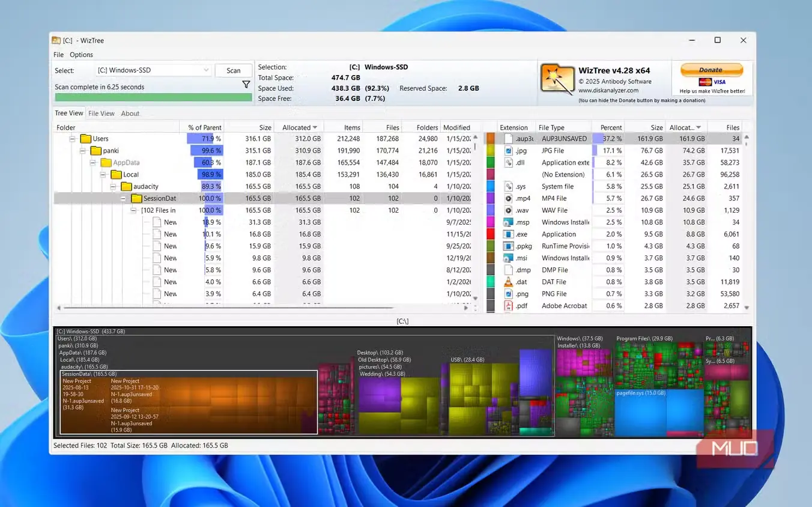Click the "Wedding\ (54.3 GB)" treemap label
The height and width of the screenshot is (507, 812).
point(382,374)
